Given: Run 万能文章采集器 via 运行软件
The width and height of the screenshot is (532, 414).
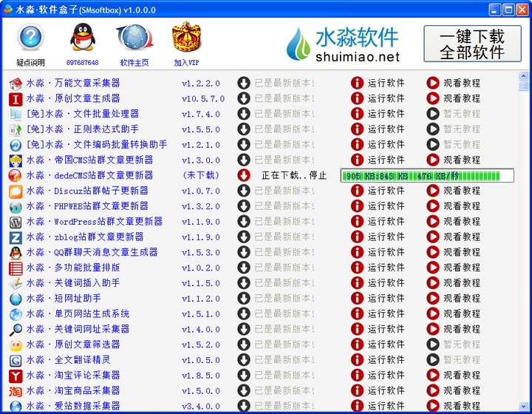Looking at the screenshot, I should pyautogui.click(x=386, y=83).
